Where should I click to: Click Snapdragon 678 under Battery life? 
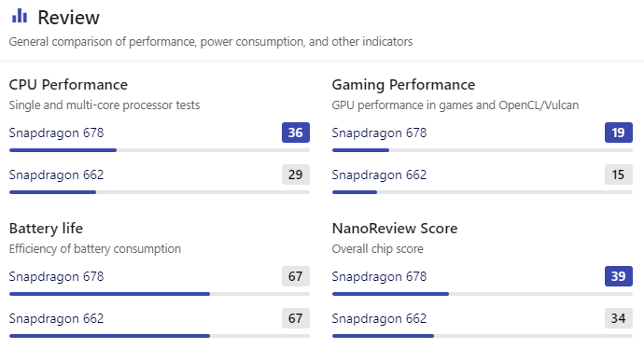[56, 277]
